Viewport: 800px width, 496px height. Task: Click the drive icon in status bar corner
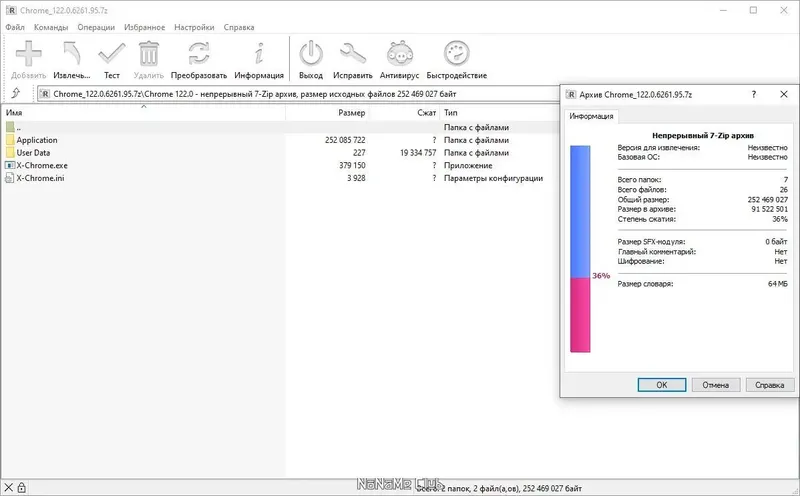[x=8, y=488]
